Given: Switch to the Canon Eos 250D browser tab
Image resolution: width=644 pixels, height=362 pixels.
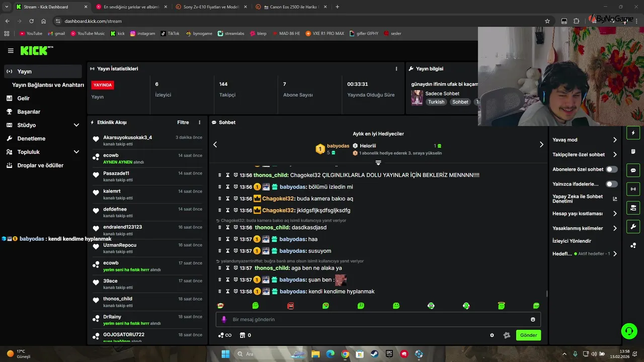Looking at the screenshot, I should click(x=291, y=7).
